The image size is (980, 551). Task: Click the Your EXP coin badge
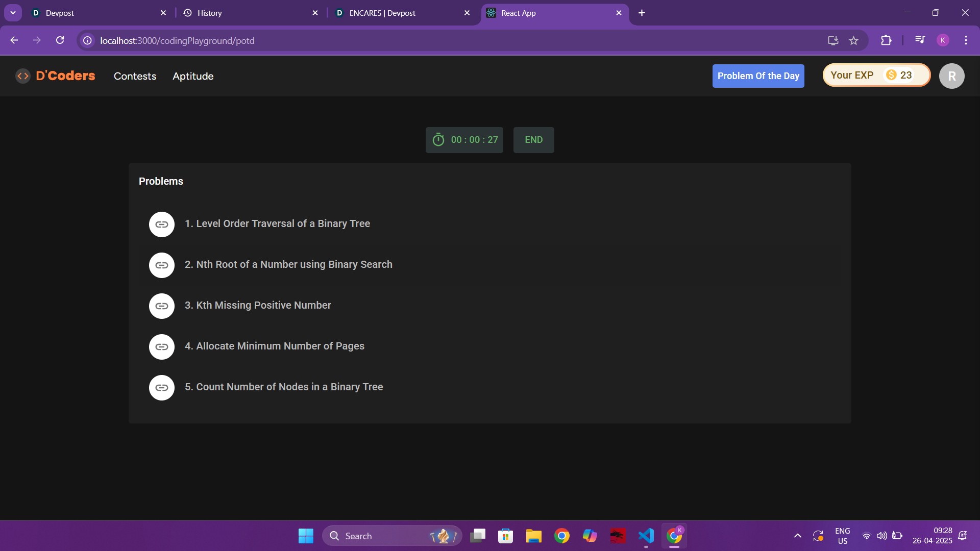click(x=876, y=76)
